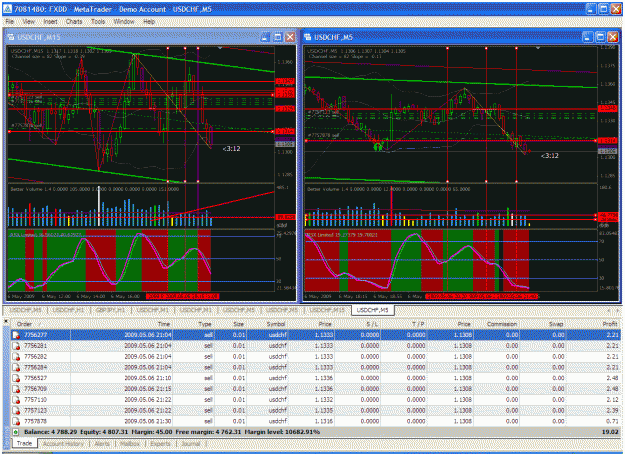
Task: Open the Charts menu
Action: click(74, 22)
